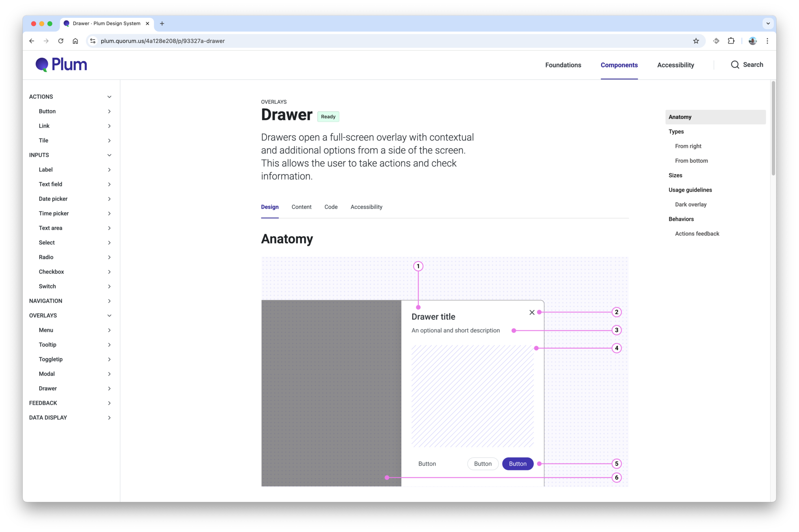
Task: Open Search in the header
Action: click(x=747, y=65)
